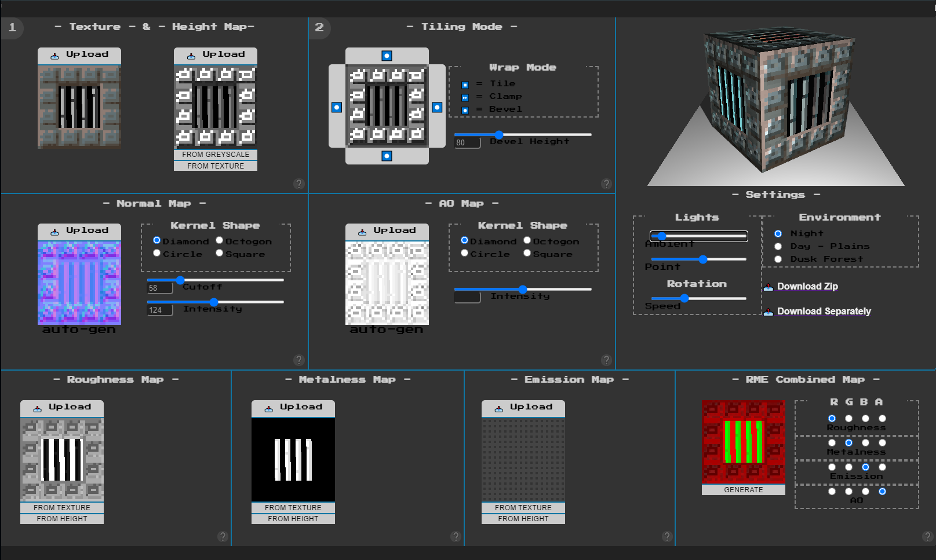936x560 pixels.
Task: Click FROM TEXTURE under Metalness Map
Action: [293, 508]
